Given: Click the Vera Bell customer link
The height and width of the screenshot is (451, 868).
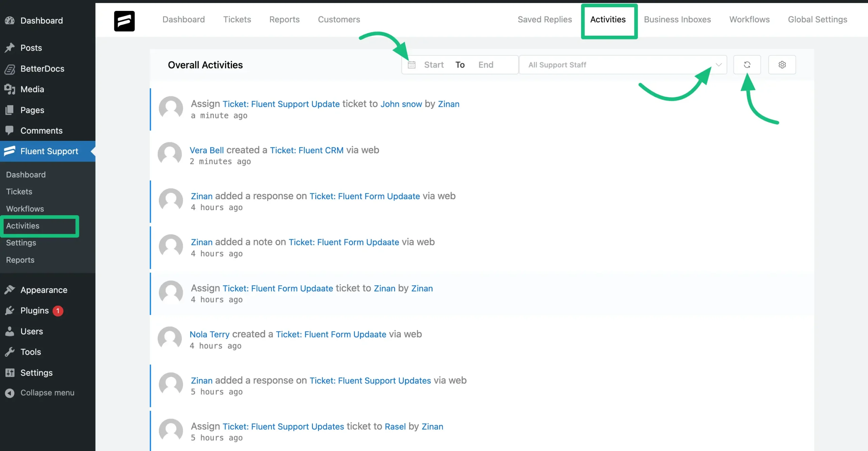Looking at the screenshot, I should pos(206,150).
